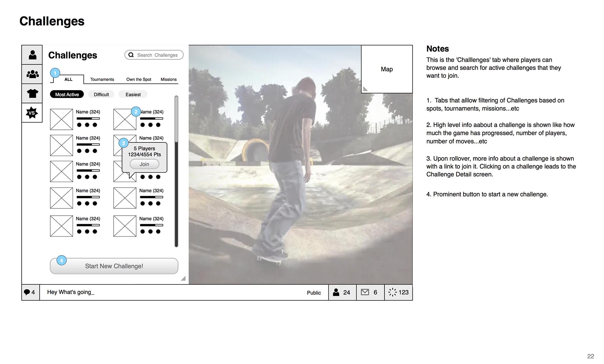Screen dimensions: 604x364
Task: Click the Join button in the popup
Action: tap(144, 164)
